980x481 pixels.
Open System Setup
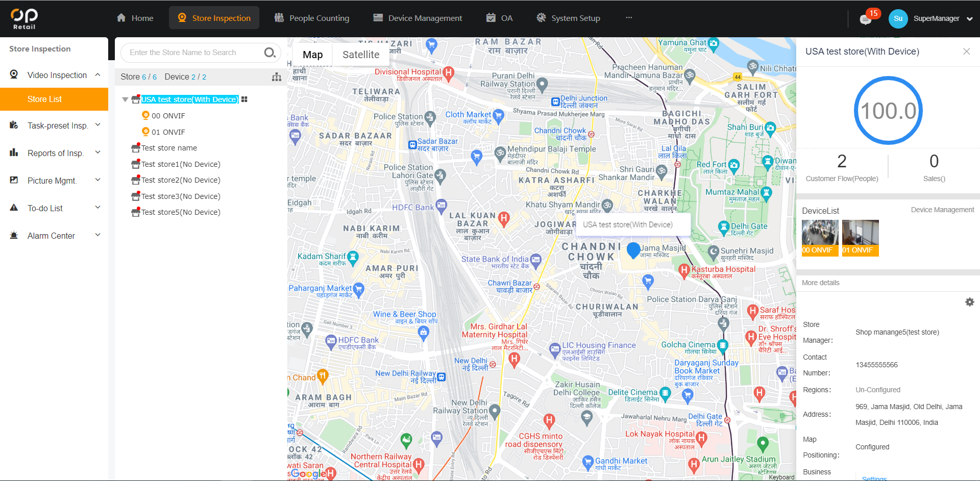click(x=568, y=18)
